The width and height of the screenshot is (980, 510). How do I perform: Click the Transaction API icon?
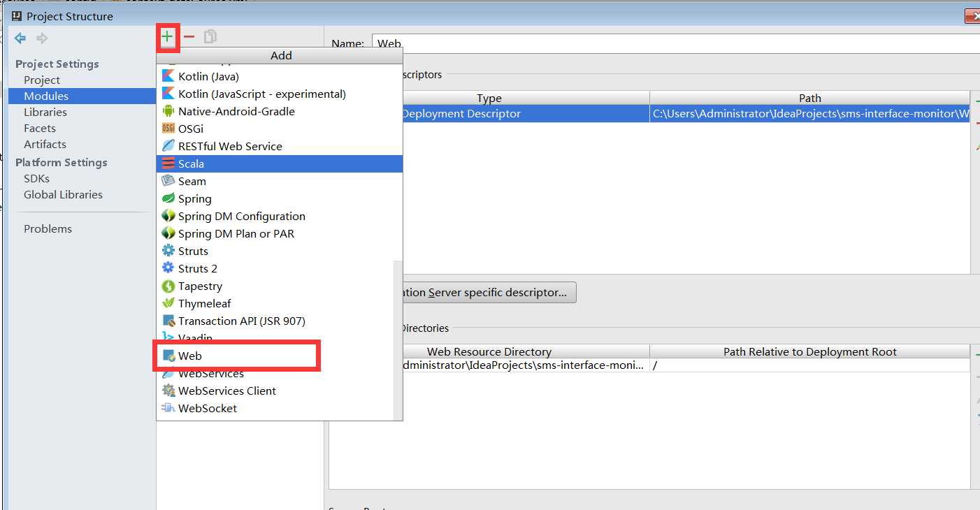[x=168, y=321]
